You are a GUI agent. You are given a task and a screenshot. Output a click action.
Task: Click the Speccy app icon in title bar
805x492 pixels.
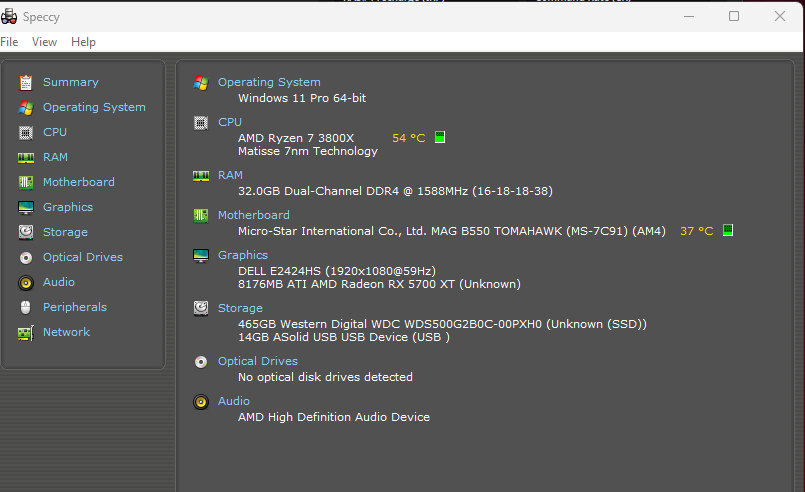click(9, 17)
